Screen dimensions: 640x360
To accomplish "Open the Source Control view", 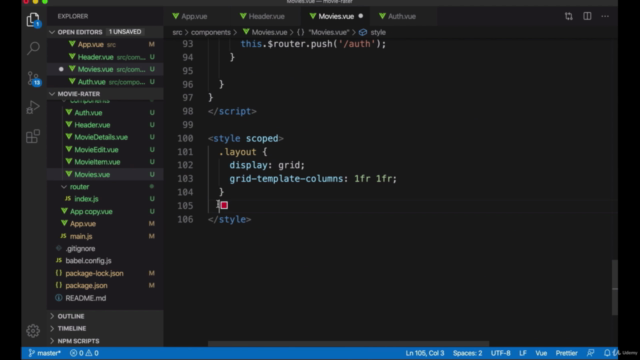I will pyautogui.click(x=33, y=78).
